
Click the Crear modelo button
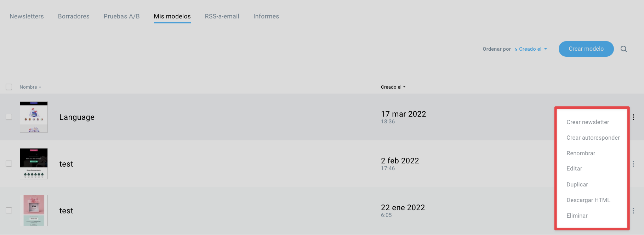click(586, 49)
